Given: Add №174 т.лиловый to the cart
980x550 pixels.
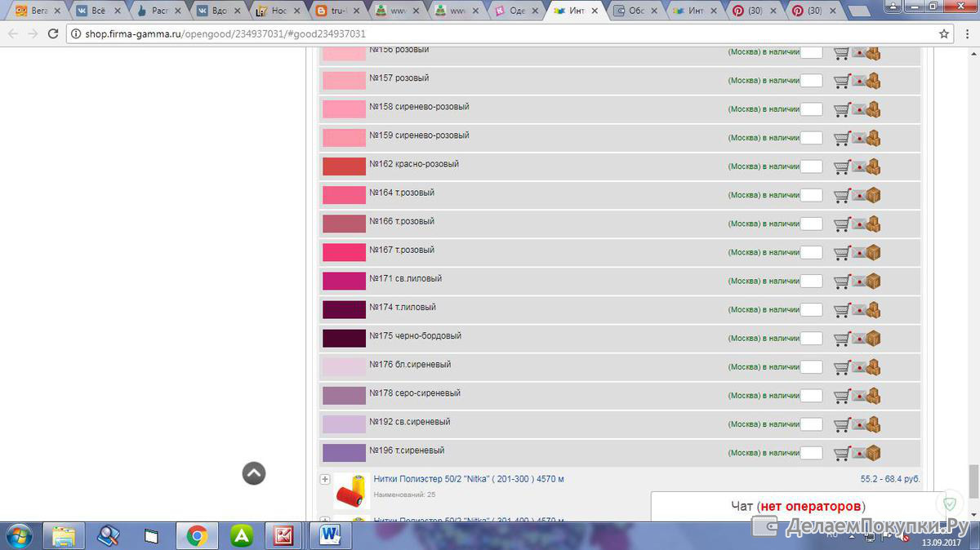Looking at the screenshot, I should pos(841,309).
